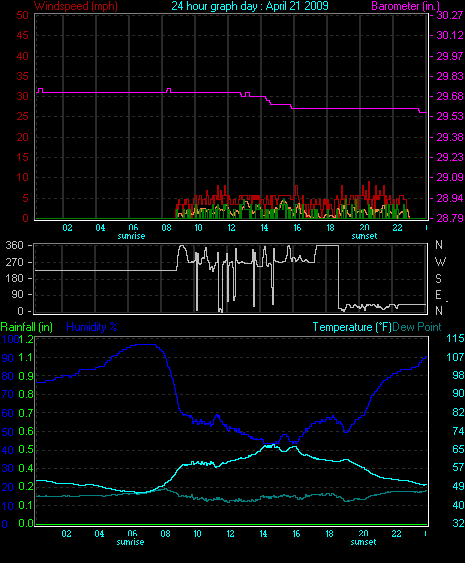Click the blue "Humidity %" legend label

[92, 327]
